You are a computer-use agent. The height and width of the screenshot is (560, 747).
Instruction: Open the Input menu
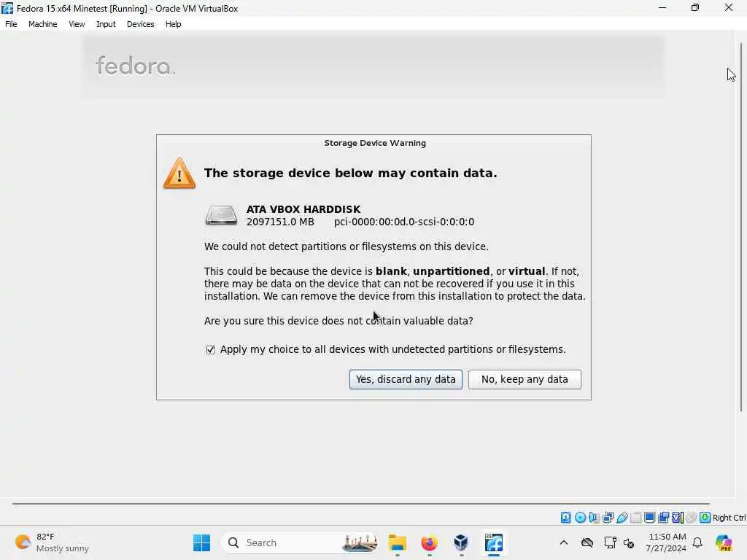pyautogui.click(x=106, y=24)
